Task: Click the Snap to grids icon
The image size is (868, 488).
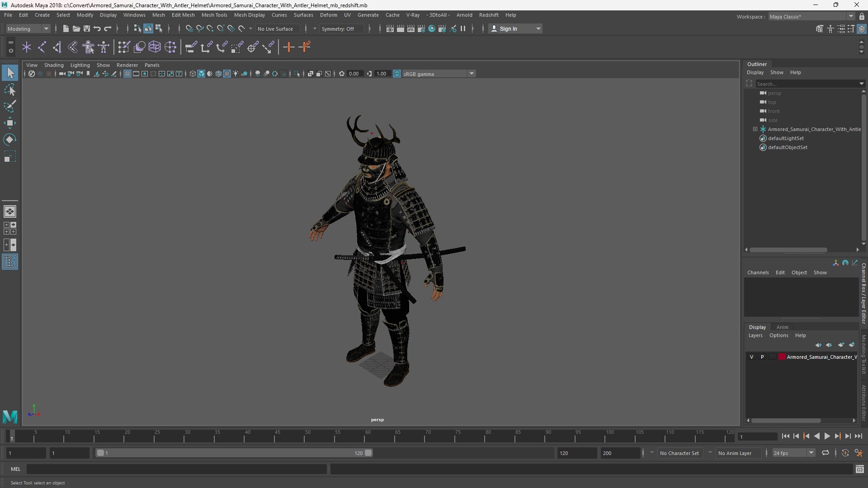Action: (189, 28)
